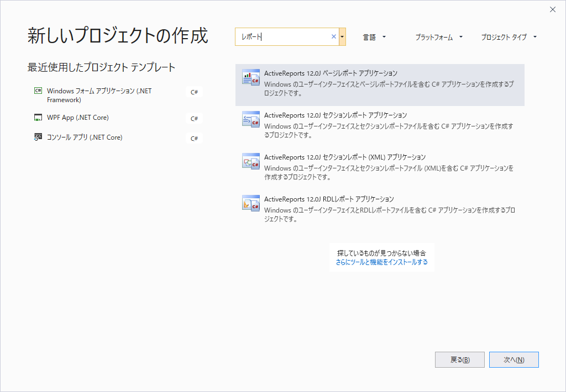The height and width of the screenshot is (392, 566).
Task: Click the 次へ(N) button
Action: [x=513, y=359]
